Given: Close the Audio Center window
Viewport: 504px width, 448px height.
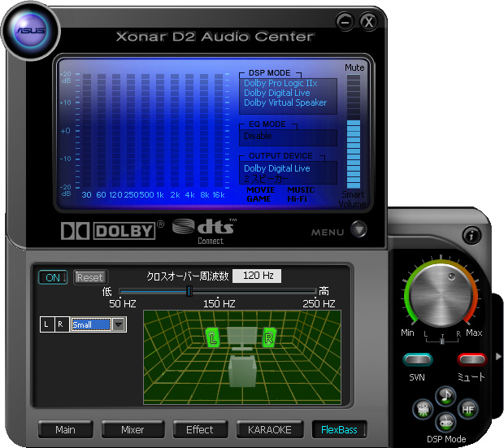Looking at the screenshot, I should (368, 22).
